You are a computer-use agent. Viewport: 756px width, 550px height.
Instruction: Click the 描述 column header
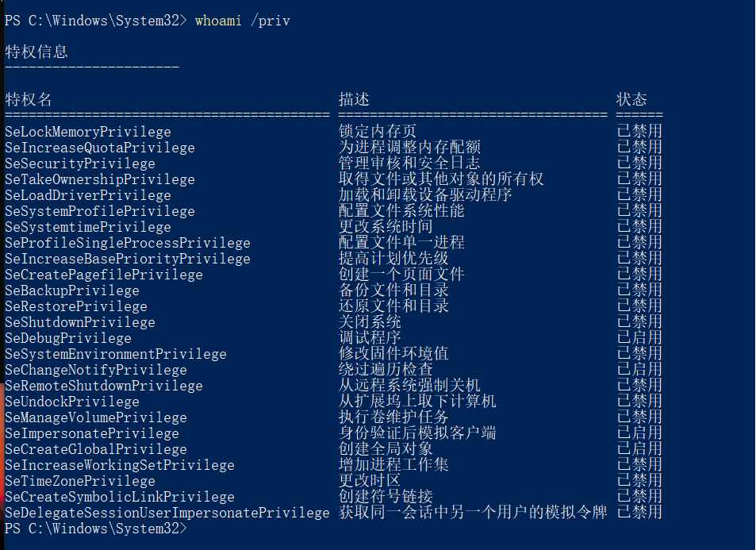pos(354,99)
